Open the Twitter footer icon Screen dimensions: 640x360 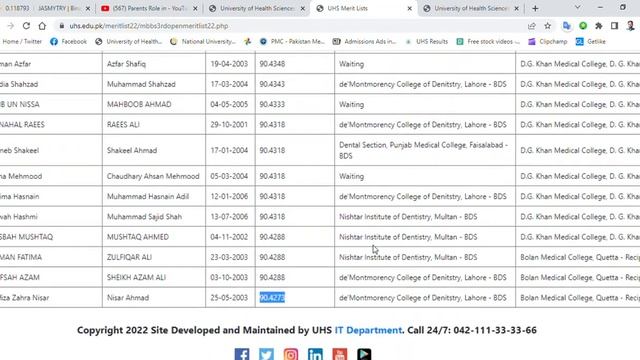click(266, 354)
